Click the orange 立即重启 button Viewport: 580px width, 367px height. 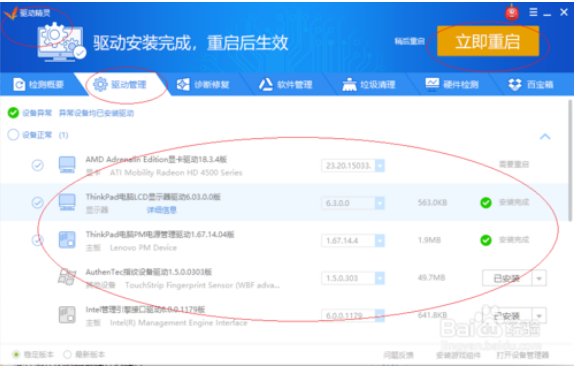488,41
